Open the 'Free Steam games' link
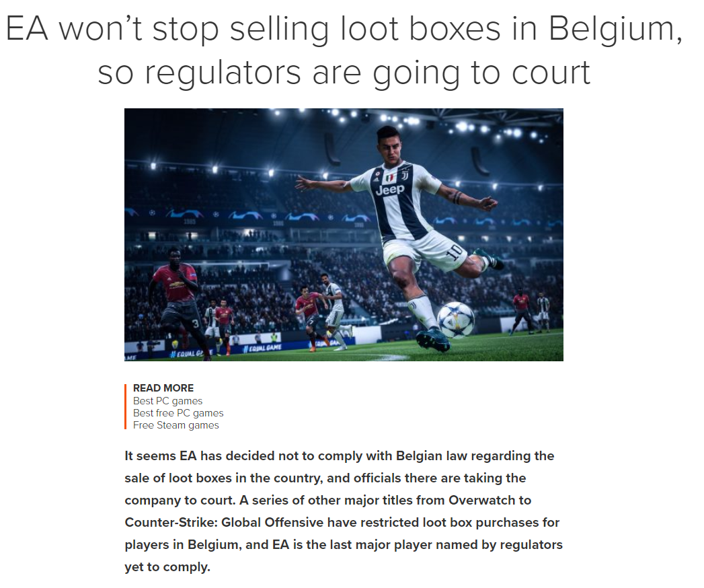This screenshot has height=588, width=704. pyautogui.click(x=175, y=425)
